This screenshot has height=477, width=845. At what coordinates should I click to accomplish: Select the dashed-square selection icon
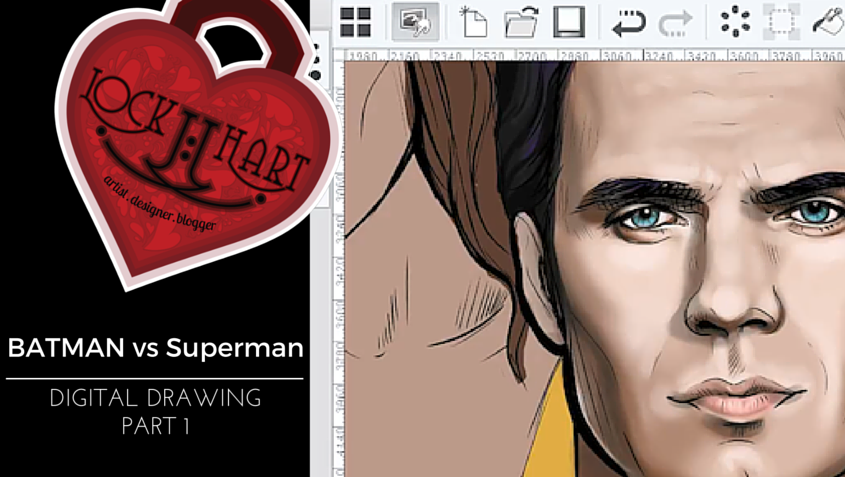point(781,21)
